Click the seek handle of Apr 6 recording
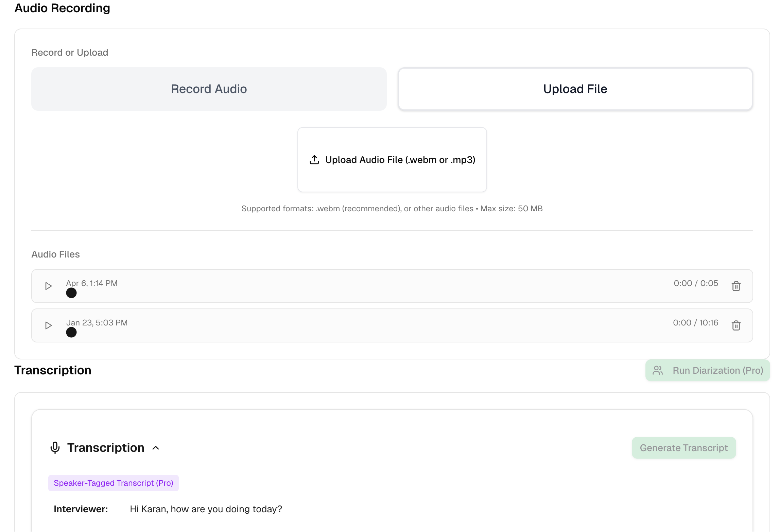The height and width of the screenshot is (532, 779). (x=71, y=293)
